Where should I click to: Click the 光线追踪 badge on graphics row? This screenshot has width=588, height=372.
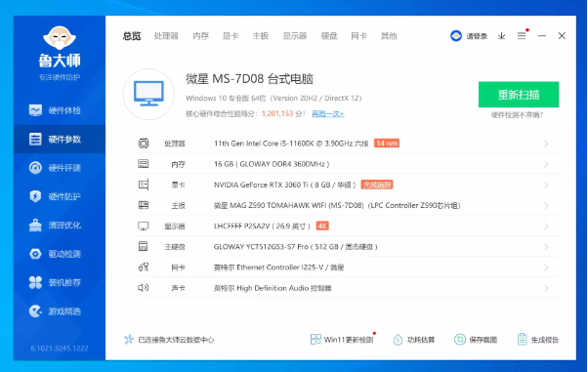coord(377,185)
